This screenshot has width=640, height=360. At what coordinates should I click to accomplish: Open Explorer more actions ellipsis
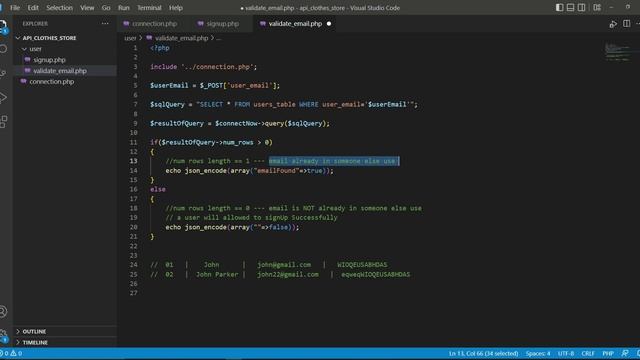(105, 24)
